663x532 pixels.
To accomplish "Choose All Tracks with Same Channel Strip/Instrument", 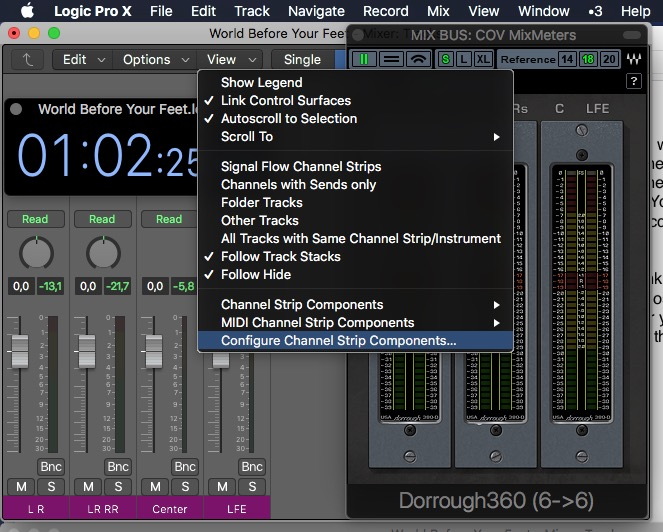I will click(x=355, y=239).
